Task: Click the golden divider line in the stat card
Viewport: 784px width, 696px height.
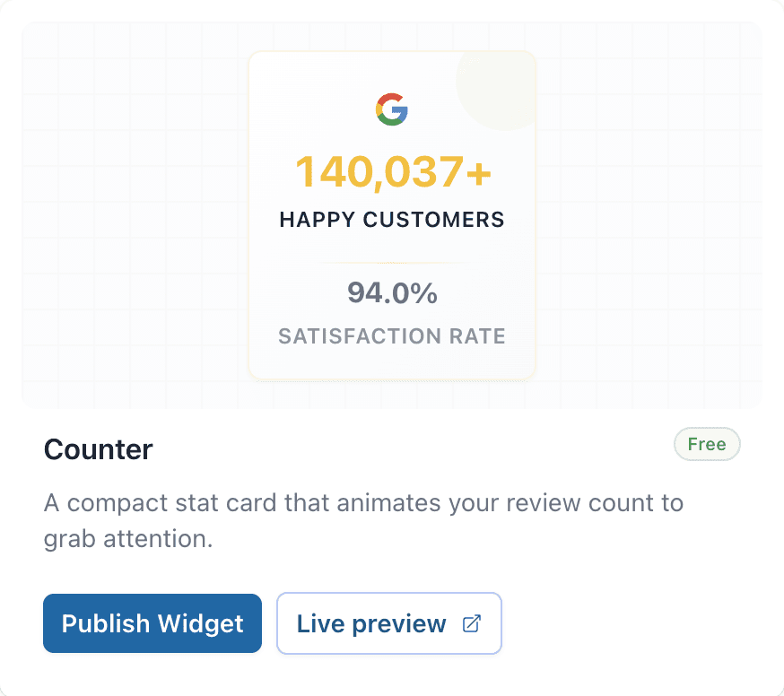Action: point(392,263)
